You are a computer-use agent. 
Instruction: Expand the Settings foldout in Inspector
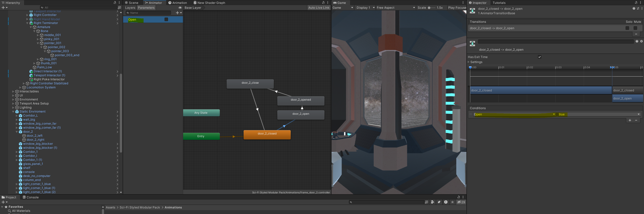(x=469, y=62)
